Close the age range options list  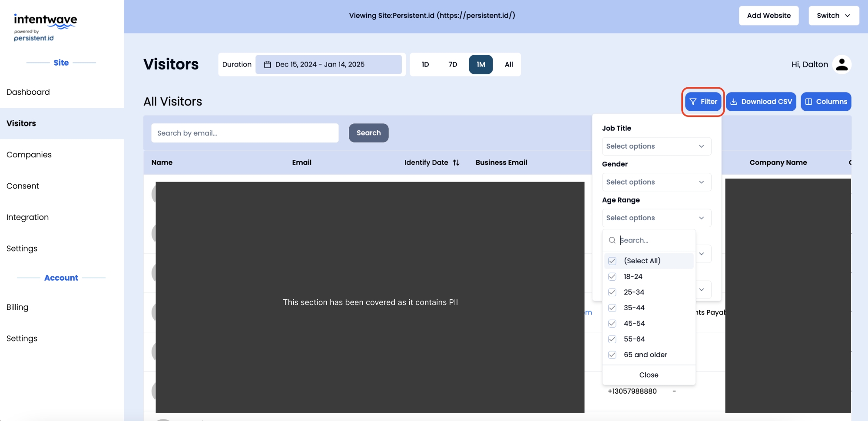click(x=649, y=375)
